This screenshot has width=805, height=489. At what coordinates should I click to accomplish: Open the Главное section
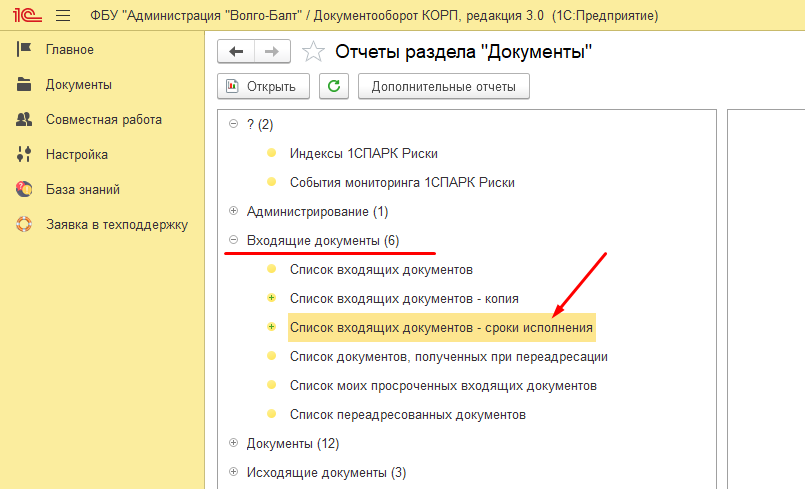(69, 49)
